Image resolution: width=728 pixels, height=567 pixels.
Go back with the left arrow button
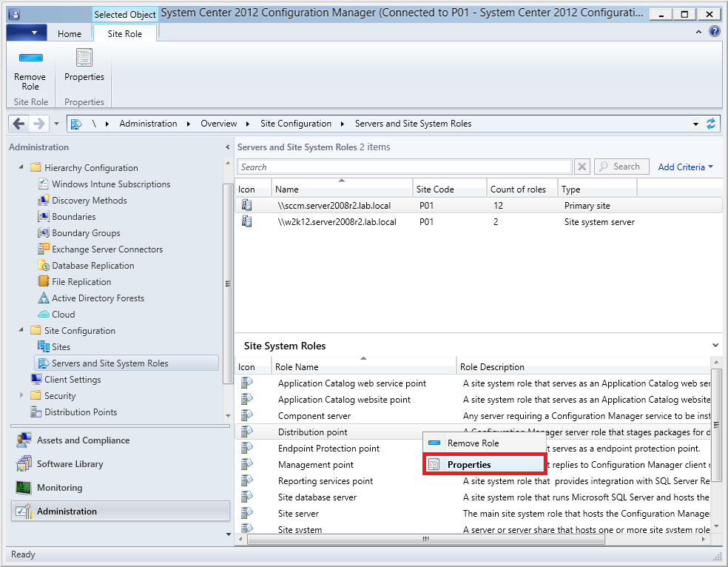[x=18, y=124]
